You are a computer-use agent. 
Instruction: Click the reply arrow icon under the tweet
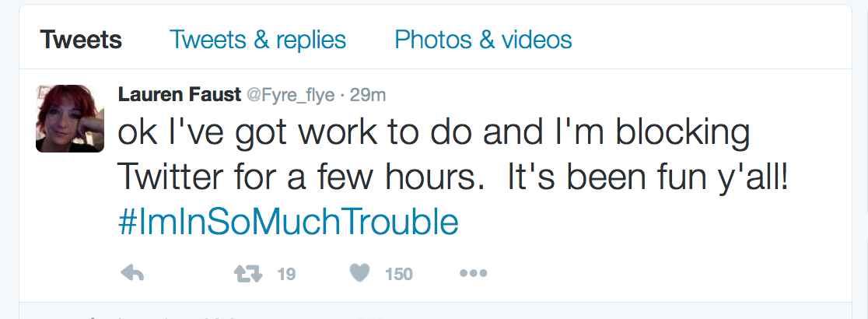pos(133,273)
